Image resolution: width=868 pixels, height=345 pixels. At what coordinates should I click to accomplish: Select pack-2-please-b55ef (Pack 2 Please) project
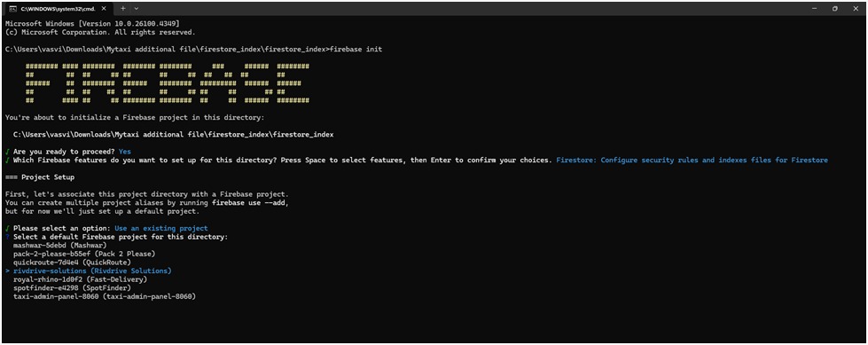tap(84, 254)
